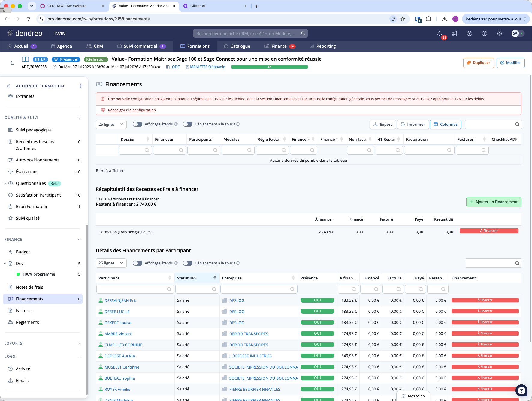532x401 pixels.
Task: Click the megaphone announcements icon
Action: (455, 33)
